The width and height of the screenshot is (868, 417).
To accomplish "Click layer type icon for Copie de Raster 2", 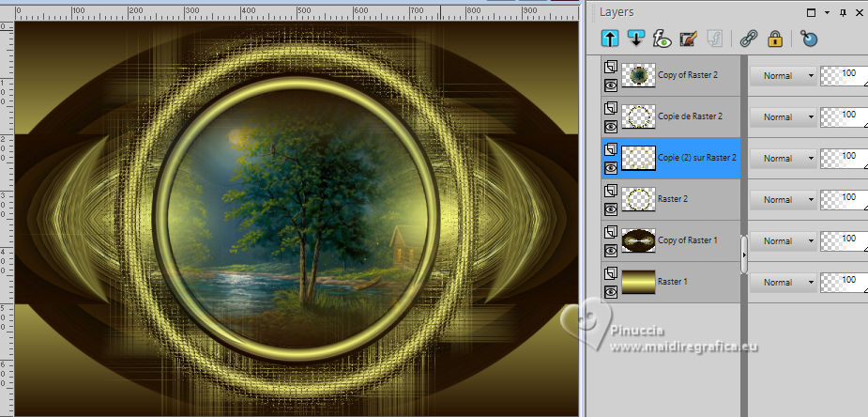I will point(611,109).
